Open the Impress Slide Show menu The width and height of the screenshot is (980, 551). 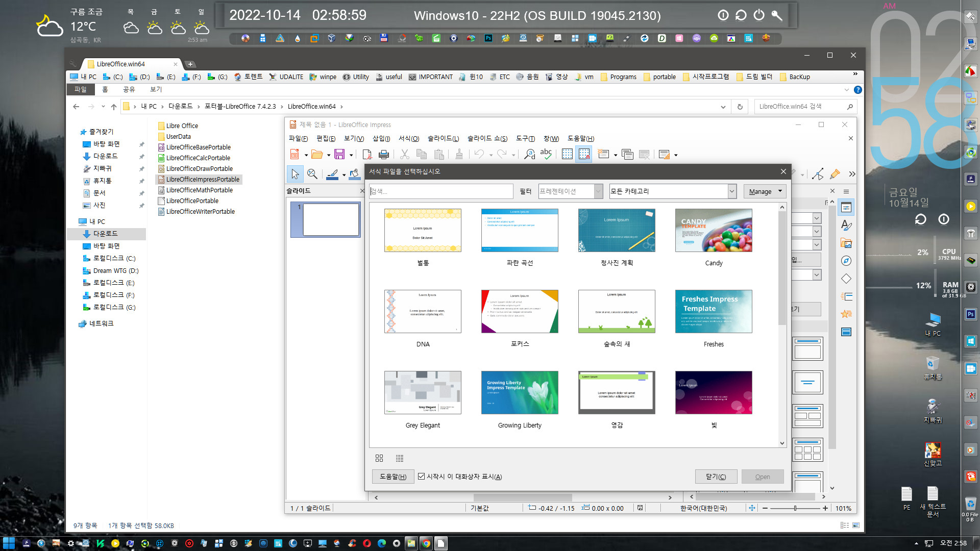(x=487, y=138)
